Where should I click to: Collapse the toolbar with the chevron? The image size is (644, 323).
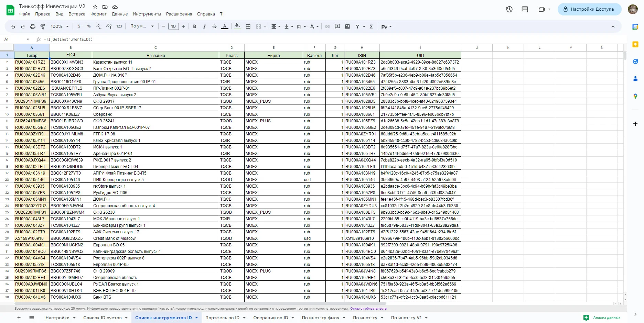click(613, 26)
